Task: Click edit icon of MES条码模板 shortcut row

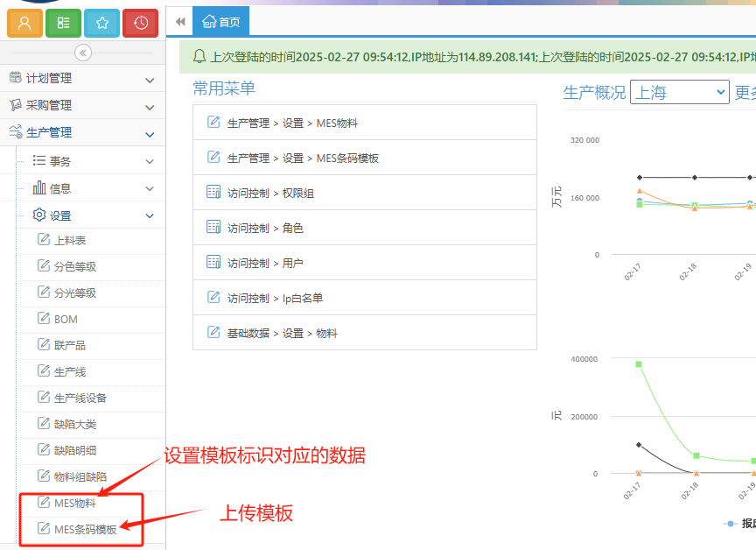Action: click(213, 157)
